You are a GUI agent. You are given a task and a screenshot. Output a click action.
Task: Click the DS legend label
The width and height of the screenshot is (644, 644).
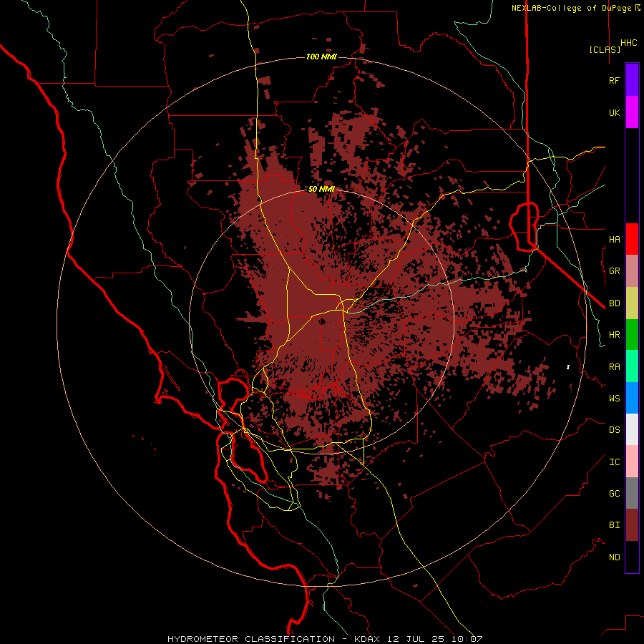[614, 429]
